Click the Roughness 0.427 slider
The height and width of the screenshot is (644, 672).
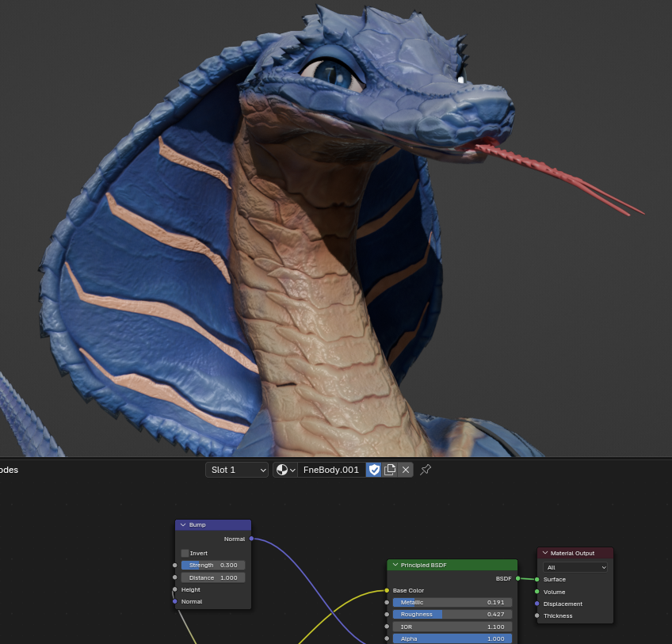(x=452, y=615)
